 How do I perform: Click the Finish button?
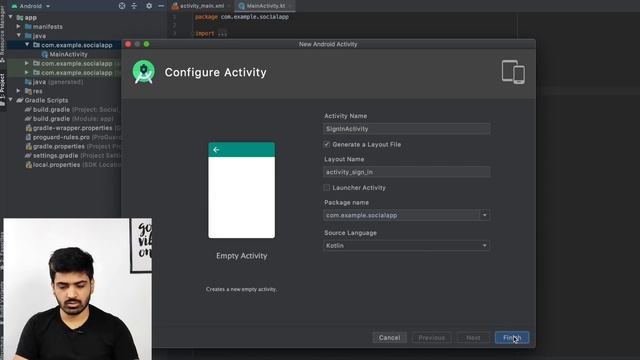point(512,338)
